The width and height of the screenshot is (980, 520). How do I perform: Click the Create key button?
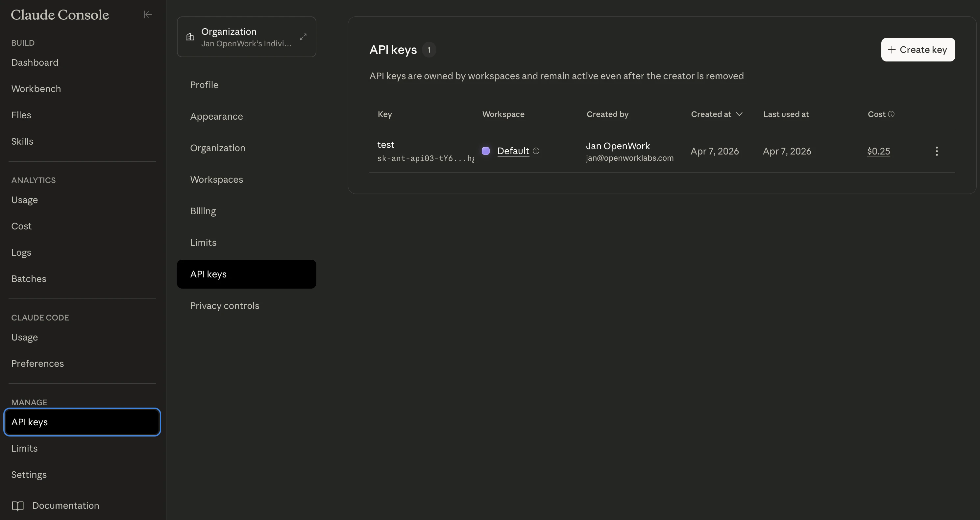coord(918,49)
